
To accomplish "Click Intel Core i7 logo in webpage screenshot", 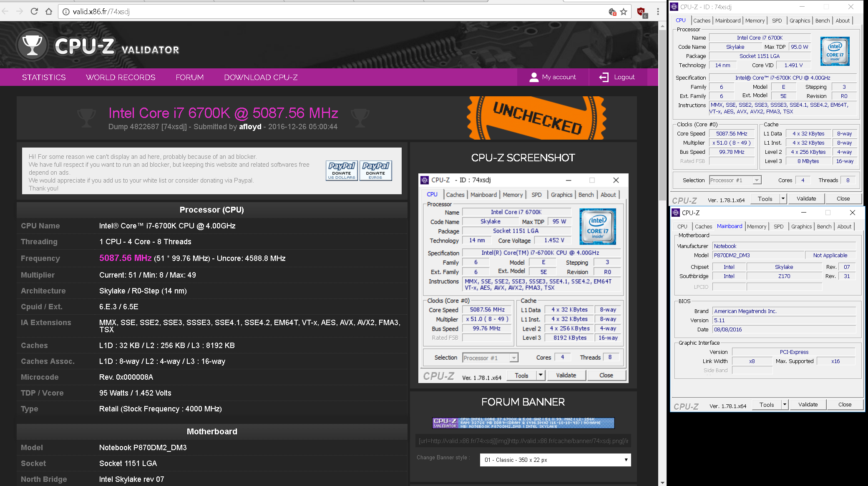I will click(x=597, y=226).
